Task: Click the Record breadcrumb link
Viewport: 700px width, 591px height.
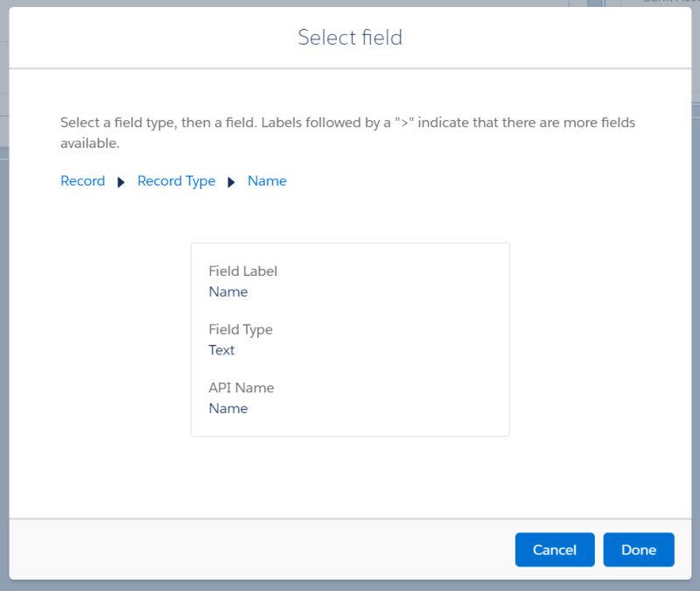Action: click(82, 180)
